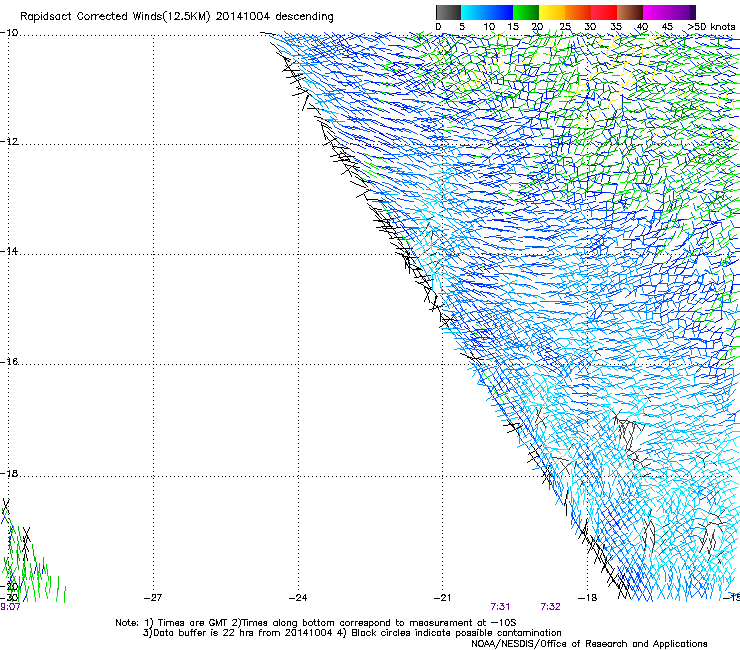Click the longitude label '-21'
Image resolution: width=740 pixels, height=650 pixels.
click(443, 598)
